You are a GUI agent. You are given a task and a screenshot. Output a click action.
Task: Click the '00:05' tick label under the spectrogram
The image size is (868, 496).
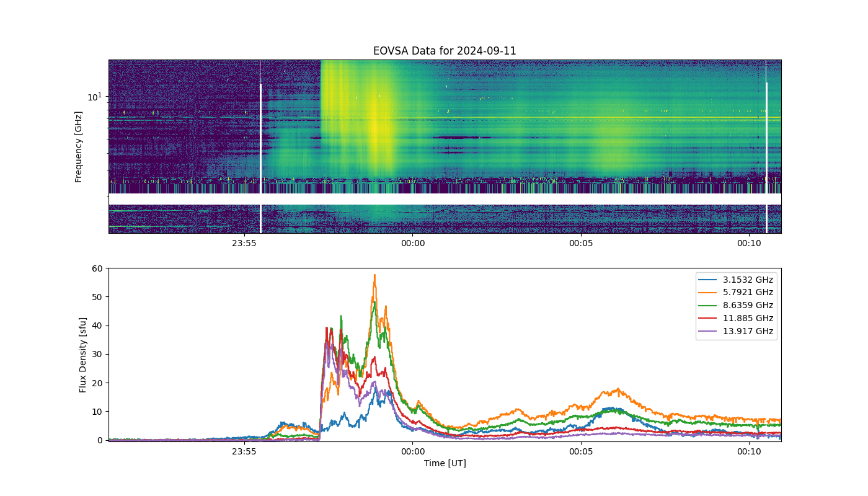[581, 243]
